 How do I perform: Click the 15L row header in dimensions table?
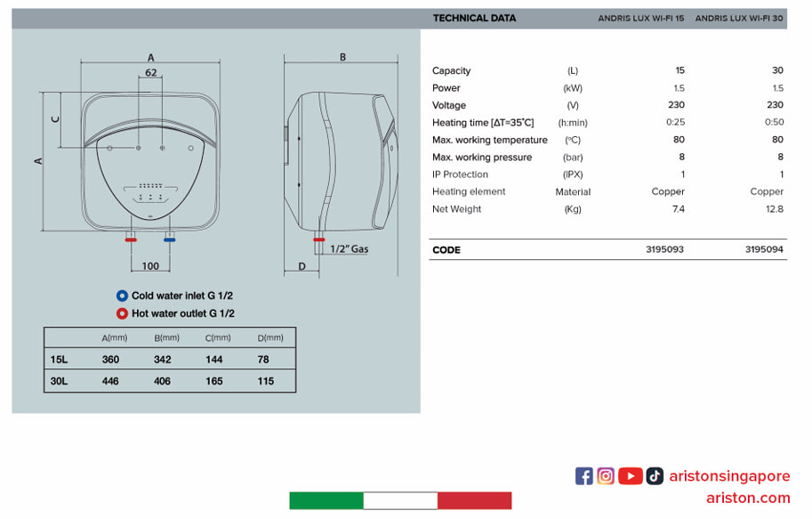pyautogui.click(x=59, y=360)
